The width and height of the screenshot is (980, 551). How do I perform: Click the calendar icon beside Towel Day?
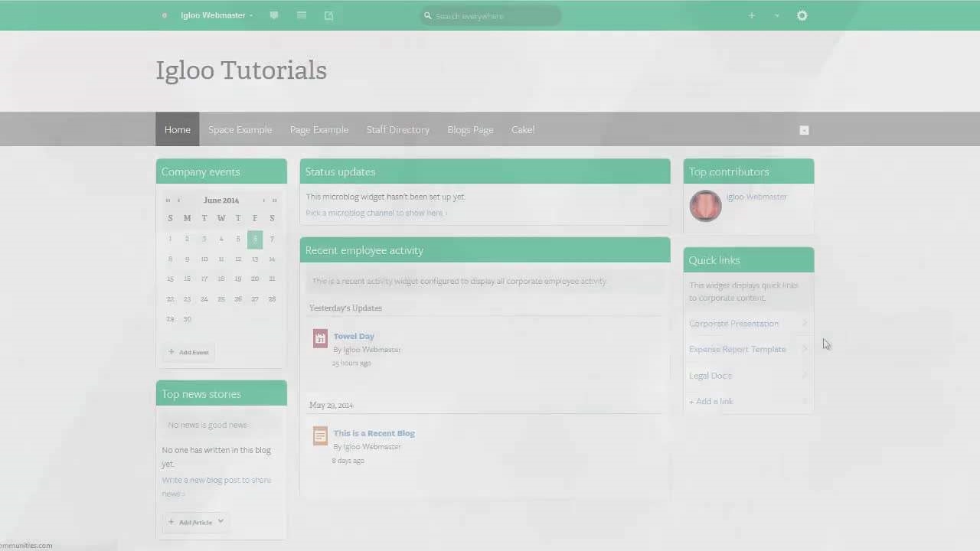click(x=320, y=338)
